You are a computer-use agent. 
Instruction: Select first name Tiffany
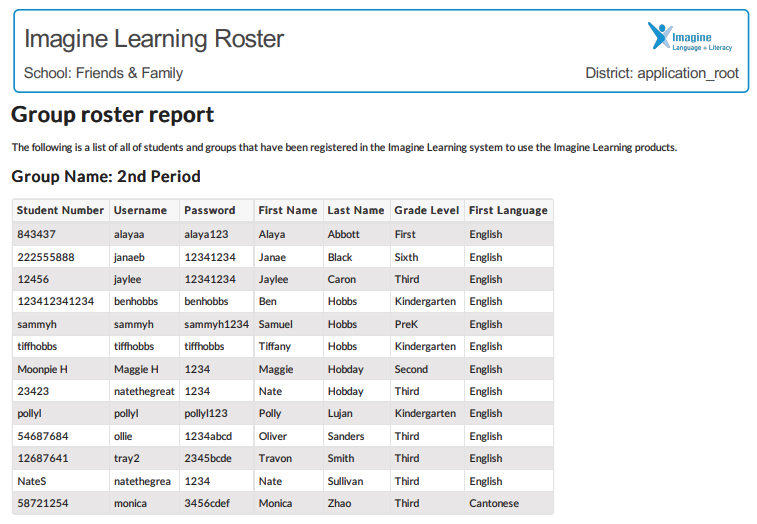[x=275, y=346]
